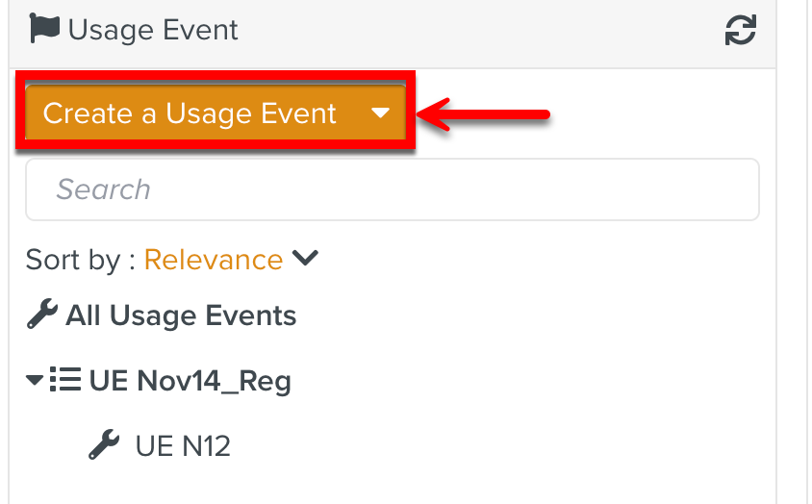Click the list icon beside UE Nov14_Reg
This screenshot has height=504, width=812.
[x=65, y=381]
